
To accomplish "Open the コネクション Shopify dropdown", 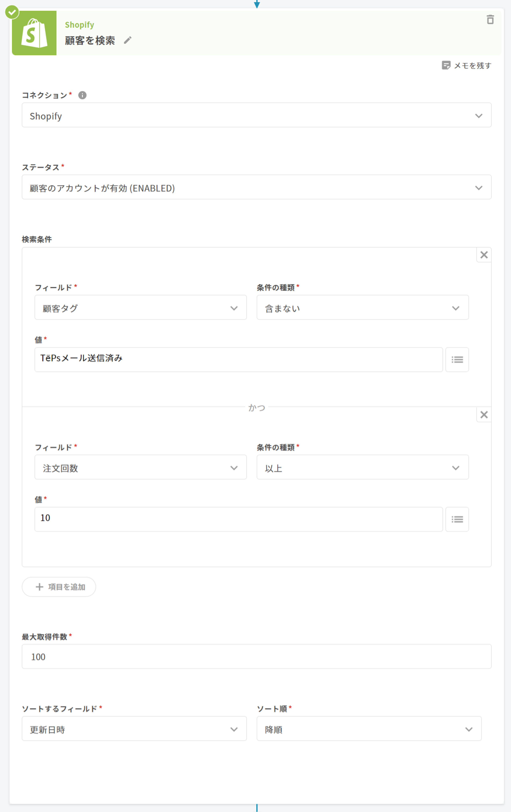I will [256, 115].
